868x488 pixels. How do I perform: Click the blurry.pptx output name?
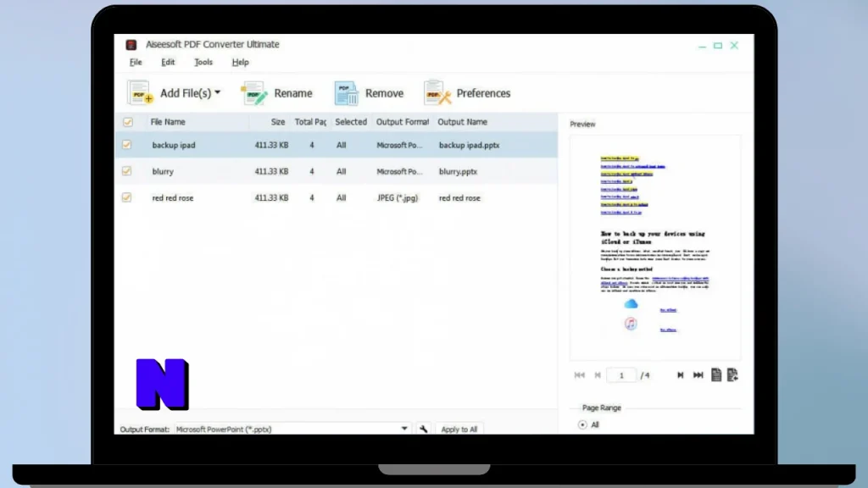point(458,171)
